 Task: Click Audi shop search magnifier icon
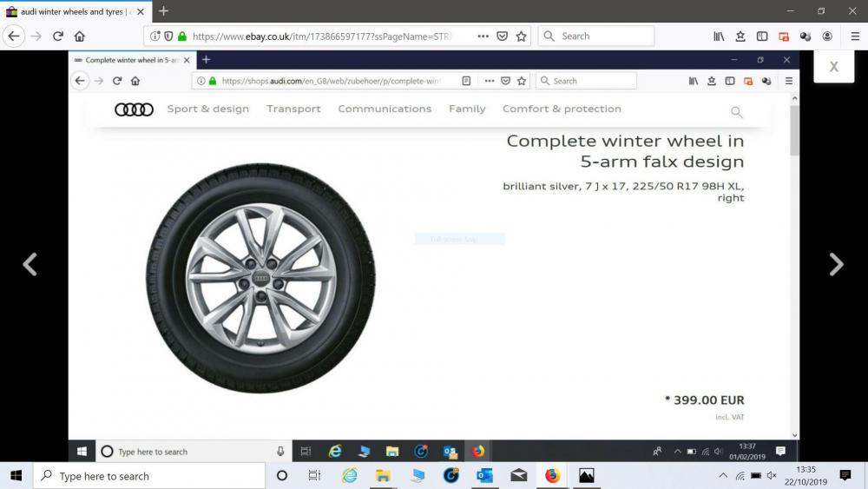[736, 112]
